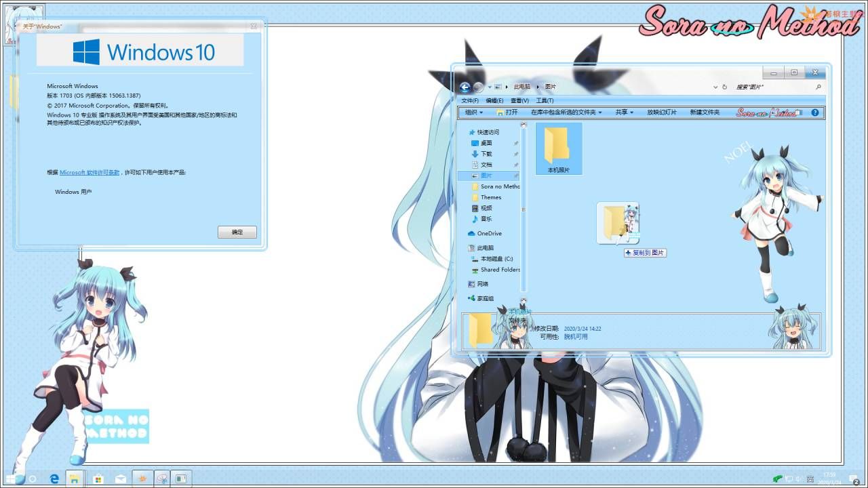The height and width of the screenshot is (488, 868).
Task: Select 本地磁盘 (C:) in the navigation pane
Action: (x=492, y=259)
